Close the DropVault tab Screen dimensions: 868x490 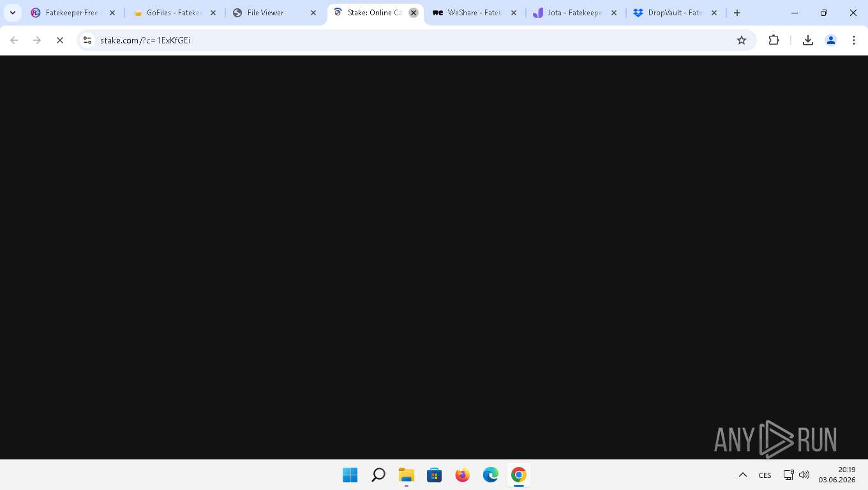click(x=714, y=13)
